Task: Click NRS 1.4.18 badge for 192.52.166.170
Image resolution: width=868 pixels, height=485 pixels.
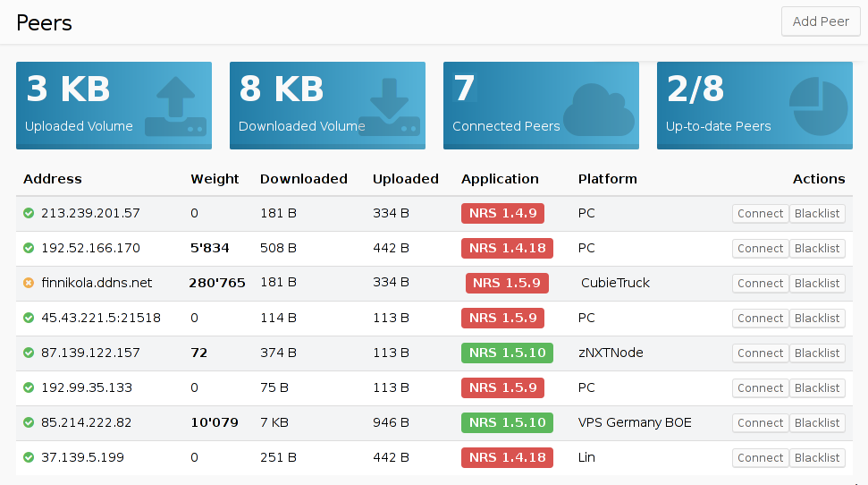Action: pos(507,249)
